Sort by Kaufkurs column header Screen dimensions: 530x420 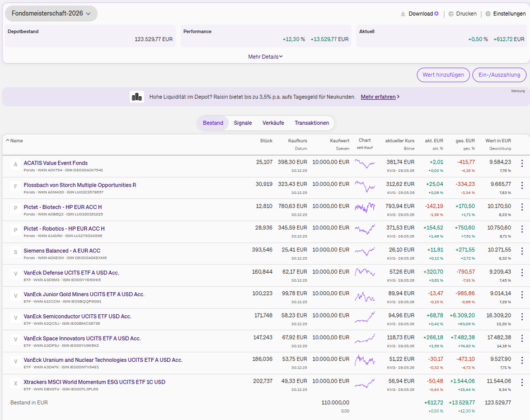[x=297, y=141]
